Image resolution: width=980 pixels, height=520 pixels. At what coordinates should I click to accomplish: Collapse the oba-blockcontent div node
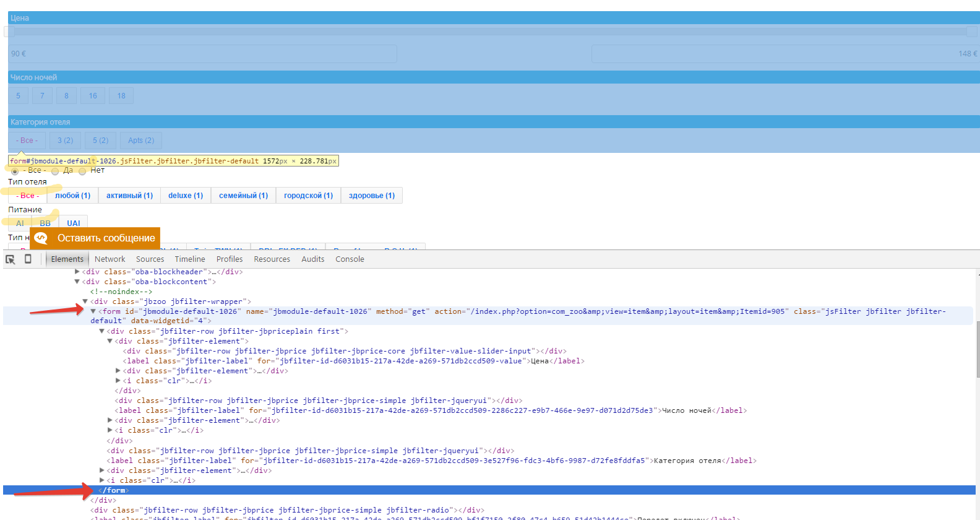pos(77,282)
